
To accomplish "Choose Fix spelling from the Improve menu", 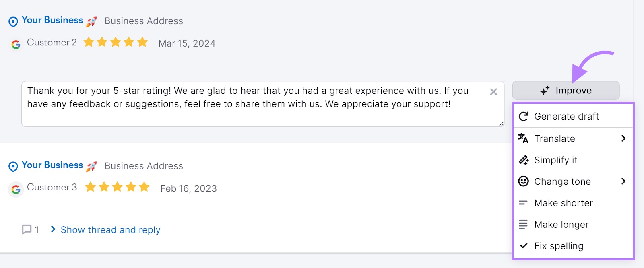I will 559,245.
